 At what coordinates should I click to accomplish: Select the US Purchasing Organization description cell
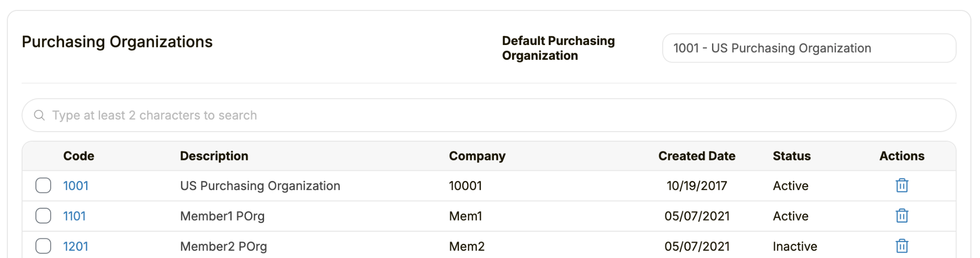pos(260,186)
